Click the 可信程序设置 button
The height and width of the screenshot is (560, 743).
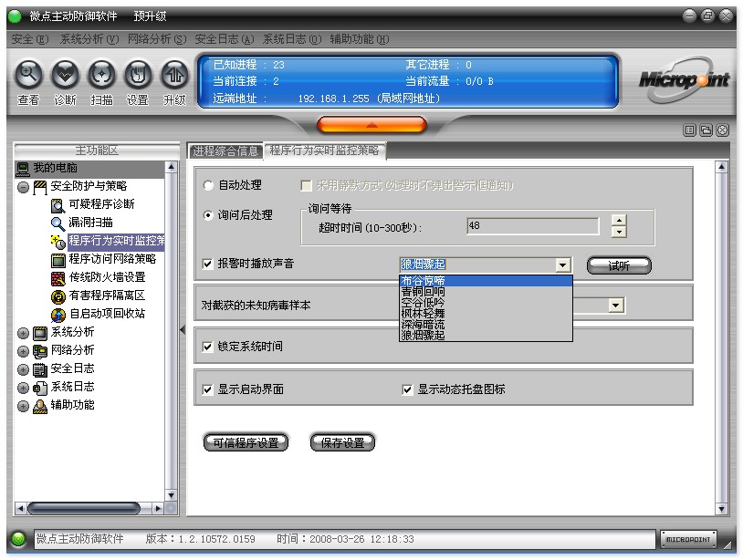246,443
